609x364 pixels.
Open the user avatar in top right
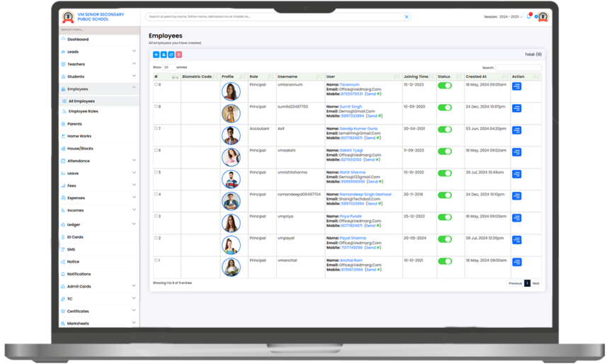pos(542,17)
